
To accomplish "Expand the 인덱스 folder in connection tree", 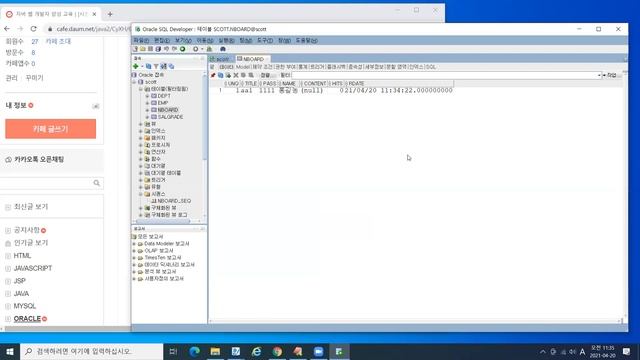I will [141, 131].
